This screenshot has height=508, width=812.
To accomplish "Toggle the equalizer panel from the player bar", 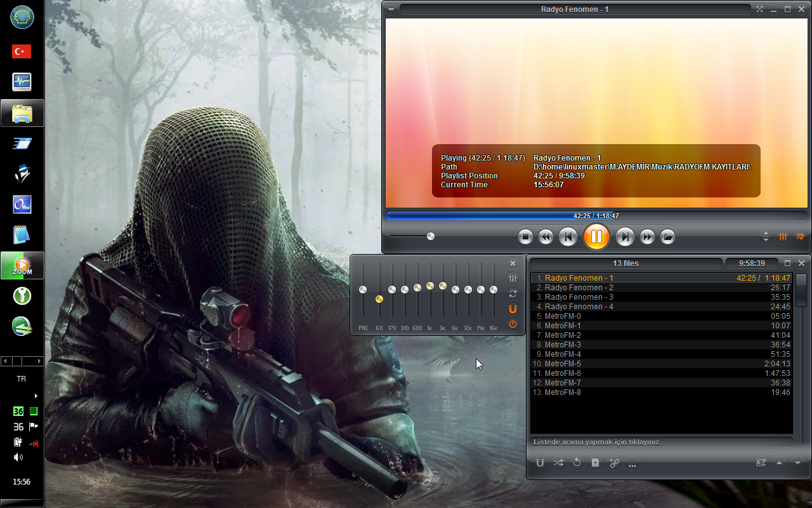I will click(783, 236).
